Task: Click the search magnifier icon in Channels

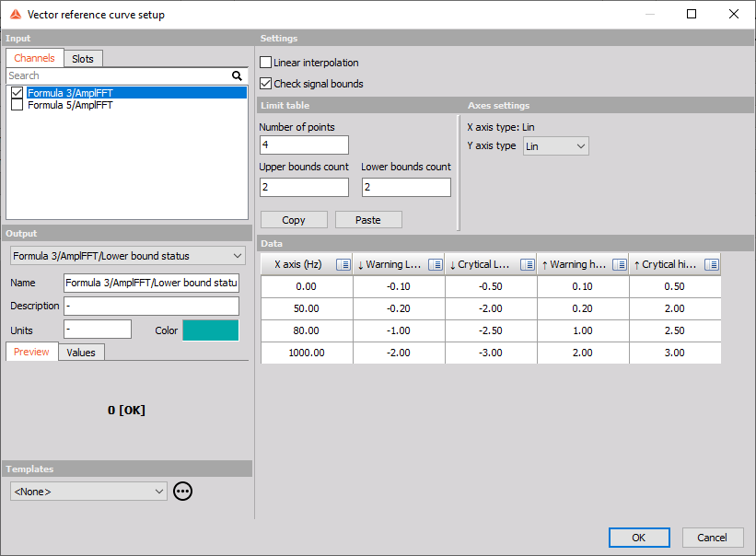Action: (237, 76)
